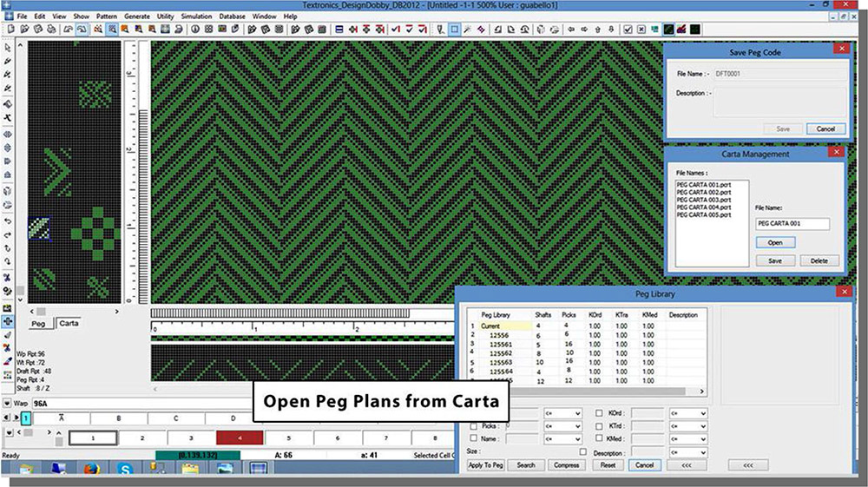Open the KTrd comparison operator dropdown
Viewport: 868px width, 487px height.
[x=688, y=426]
